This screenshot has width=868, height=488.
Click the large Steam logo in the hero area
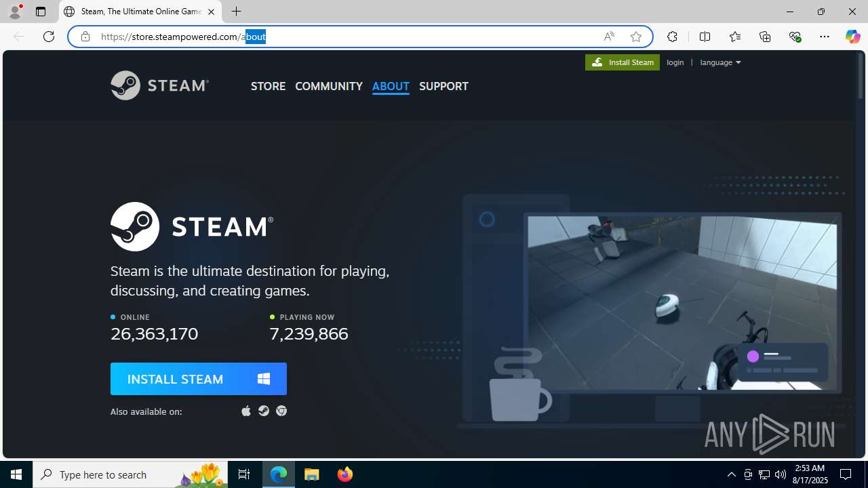click(192, 226)
